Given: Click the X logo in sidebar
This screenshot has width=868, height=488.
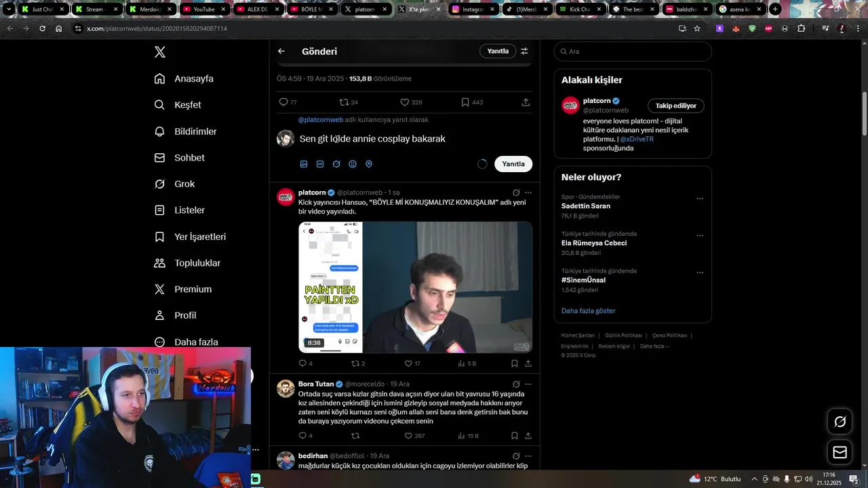Looking at the screenshot, I should [160, 52].
